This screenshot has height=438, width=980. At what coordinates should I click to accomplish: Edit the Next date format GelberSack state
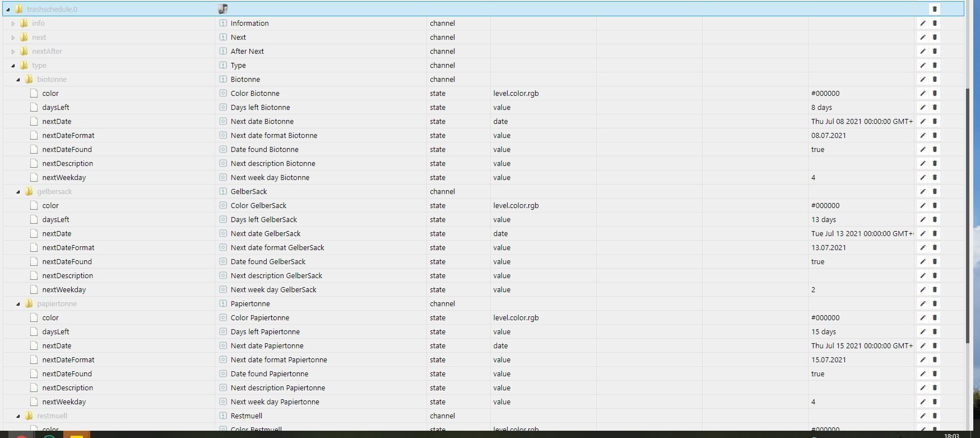[x=923, y=247]
